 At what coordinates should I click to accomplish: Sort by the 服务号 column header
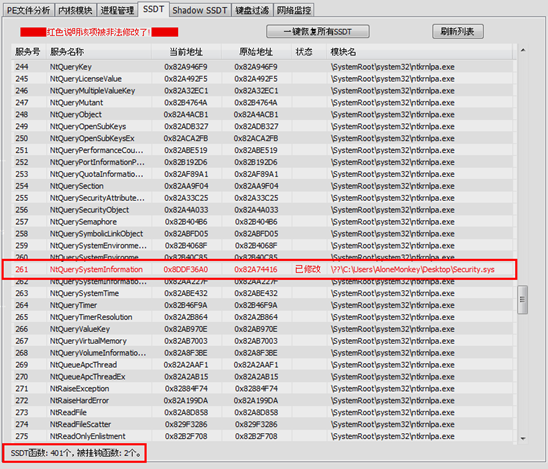coord(29,52)
